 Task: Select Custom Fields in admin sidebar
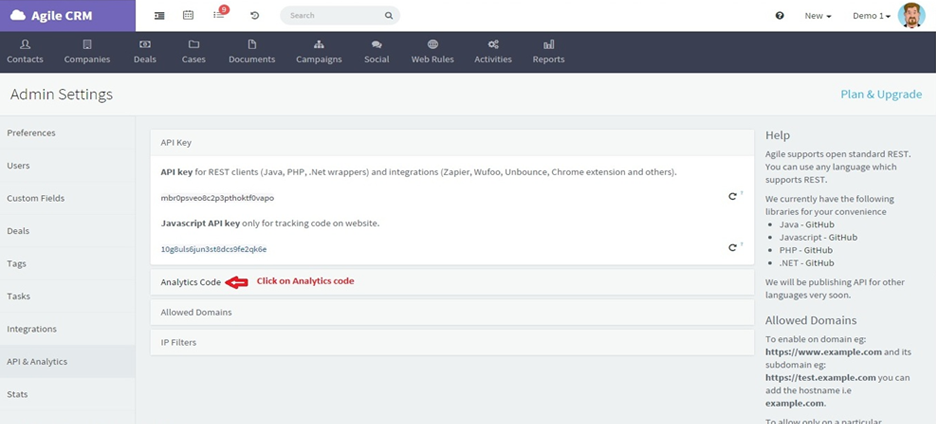click(67, 198)
